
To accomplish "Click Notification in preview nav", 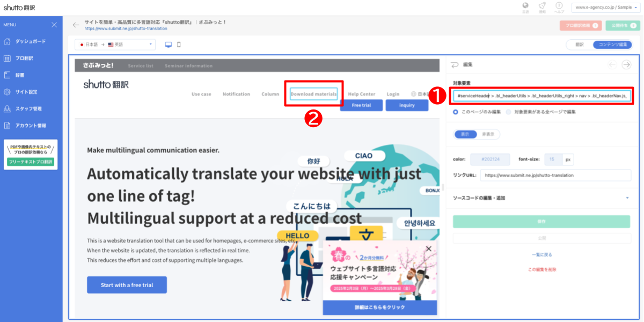I will click(x=236, y=94).
